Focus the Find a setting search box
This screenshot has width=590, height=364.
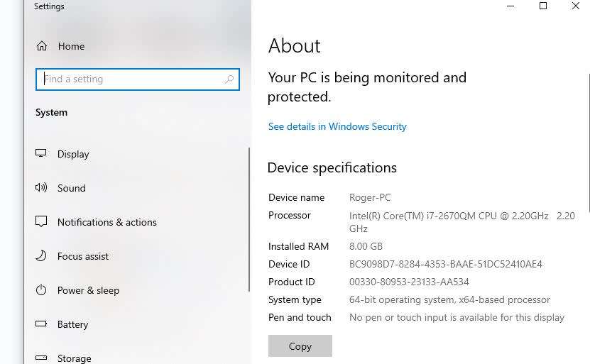[131, 79]
